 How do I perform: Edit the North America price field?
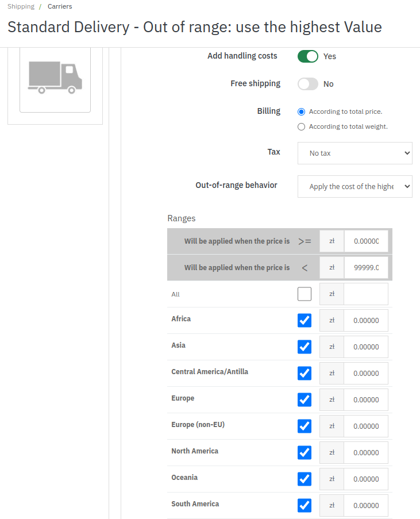click(x=366, y=452)
